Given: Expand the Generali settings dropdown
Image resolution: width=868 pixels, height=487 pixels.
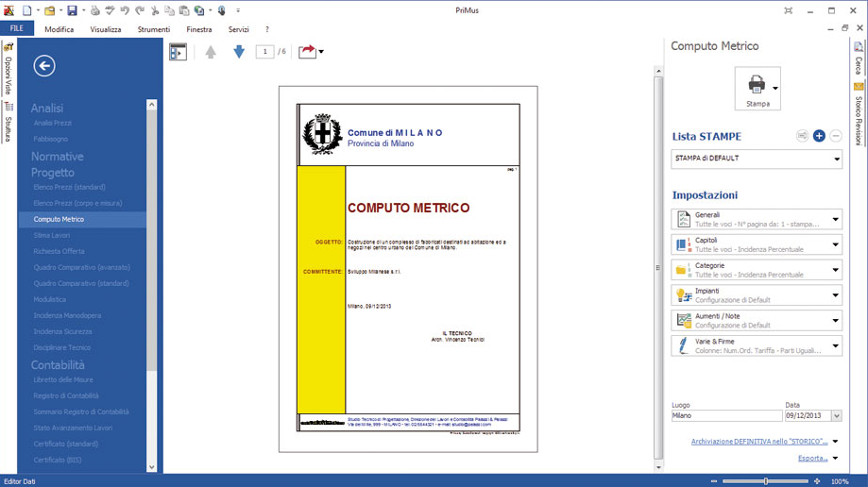Looking at the screenshot, I should tap(835, 220).
